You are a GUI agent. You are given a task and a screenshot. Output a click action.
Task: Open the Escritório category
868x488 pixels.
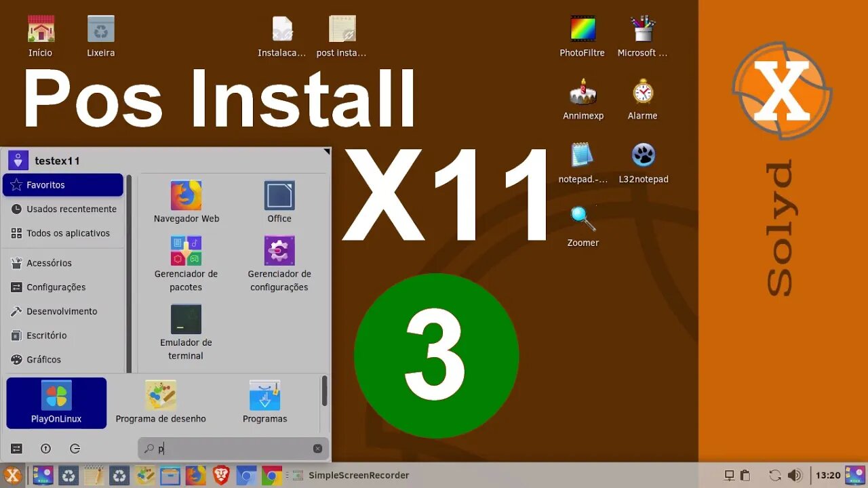point(63,335)
